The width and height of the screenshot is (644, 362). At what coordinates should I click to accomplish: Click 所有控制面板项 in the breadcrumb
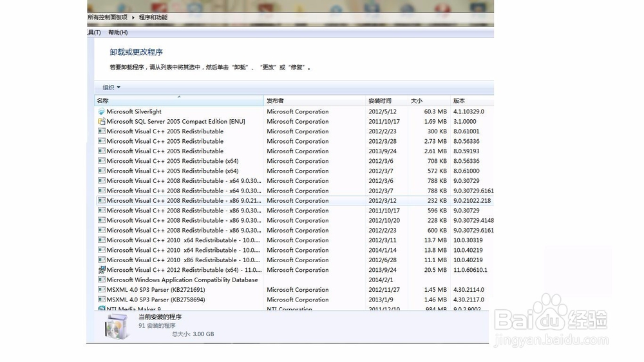click(x=107, y=17)
